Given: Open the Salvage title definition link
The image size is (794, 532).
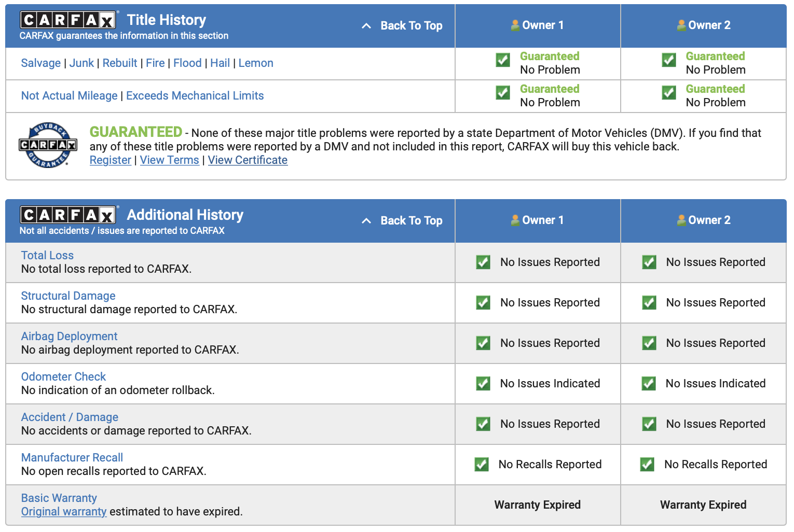Looking at the screenshot, I should coord(41,63).
